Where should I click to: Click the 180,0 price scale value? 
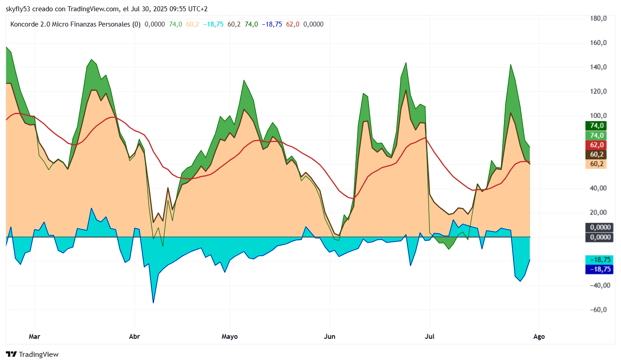[599, 18]
